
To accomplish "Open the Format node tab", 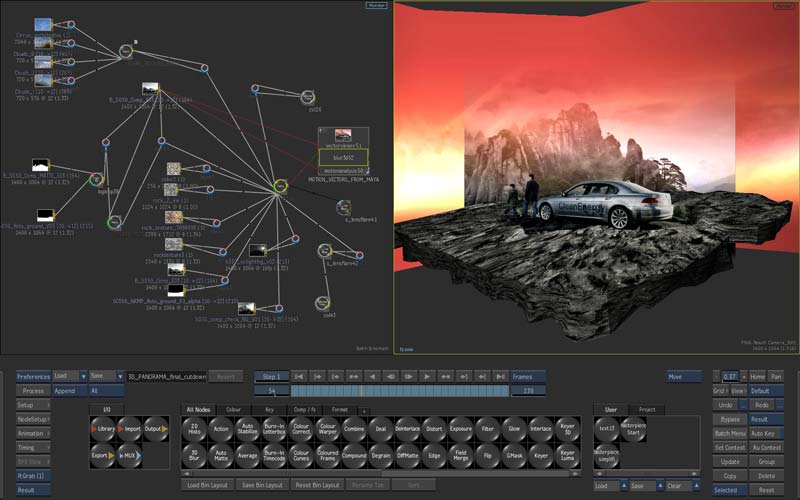I will [340, 410].
